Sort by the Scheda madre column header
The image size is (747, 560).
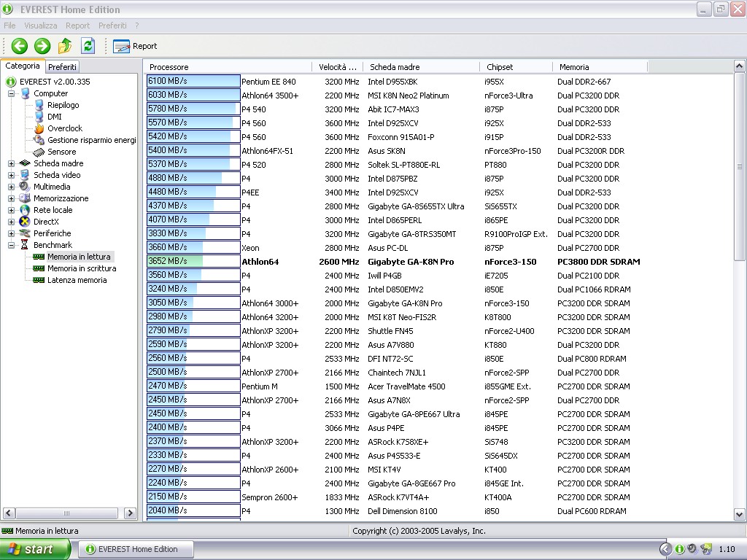421,67
